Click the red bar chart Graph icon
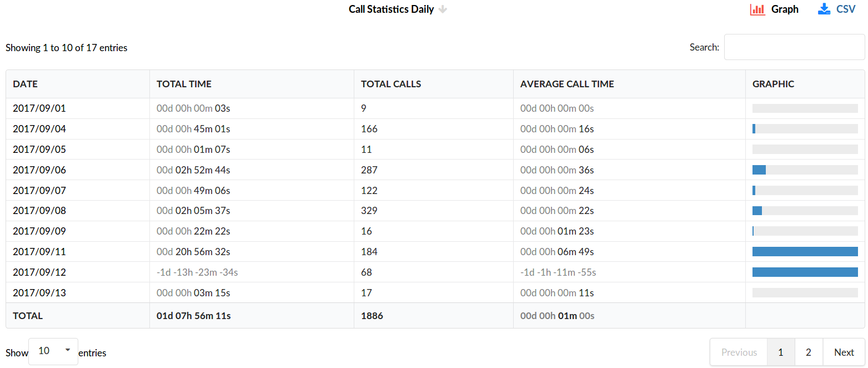 pyautogui.click(x=757, y=9)
